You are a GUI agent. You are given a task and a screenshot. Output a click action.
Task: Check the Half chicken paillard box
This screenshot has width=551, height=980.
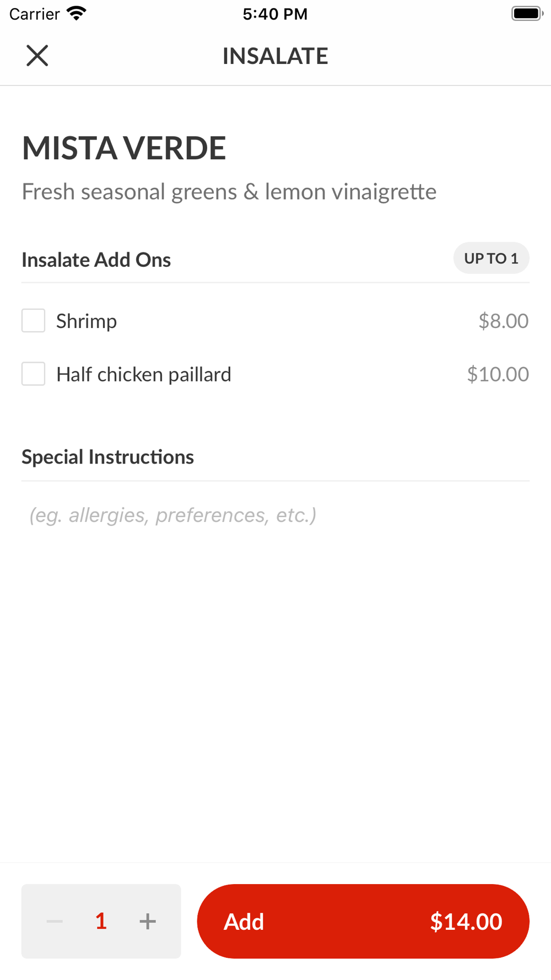pyautogui.click(x=34, y=374)
